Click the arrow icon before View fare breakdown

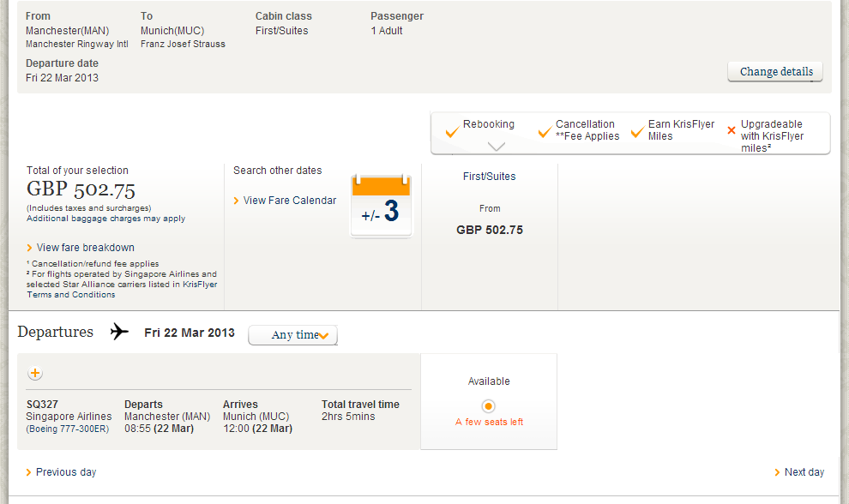point(30,248)
